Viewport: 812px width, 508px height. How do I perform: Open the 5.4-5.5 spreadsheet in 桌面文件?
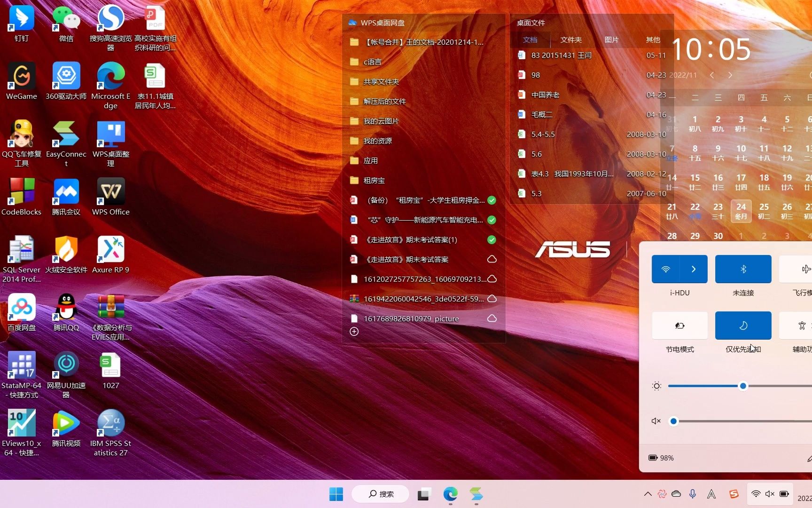point(592,134)
